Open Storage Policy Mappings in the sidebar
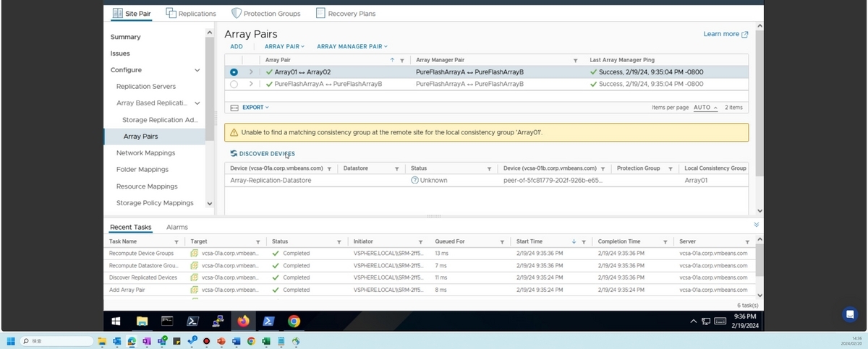 click(x=155, y=203)
